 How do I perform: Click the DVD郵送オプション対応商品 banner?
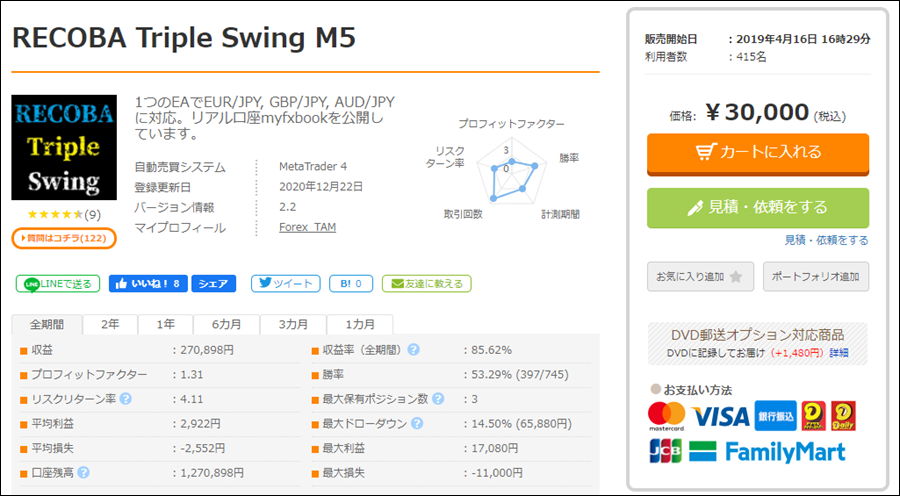[758, 343]
